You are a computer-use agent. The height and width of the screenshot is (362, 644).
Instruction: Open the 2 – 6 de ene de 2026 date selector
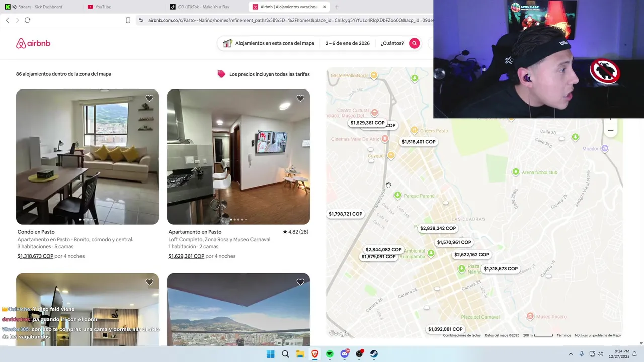[347, 43]
